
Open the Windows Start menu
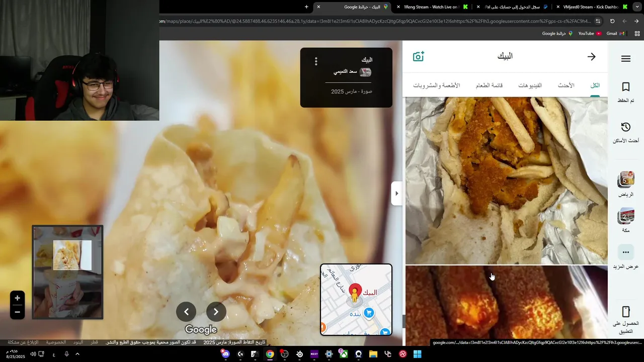417,354
